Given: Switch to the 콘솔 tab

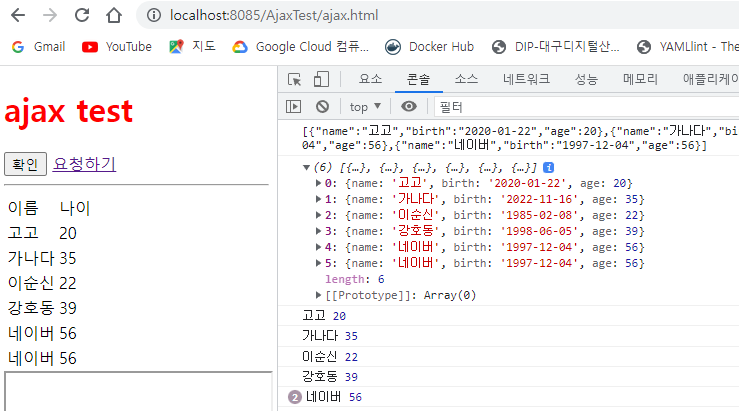Looking at the screenshot, I should (x=419, y=79).
